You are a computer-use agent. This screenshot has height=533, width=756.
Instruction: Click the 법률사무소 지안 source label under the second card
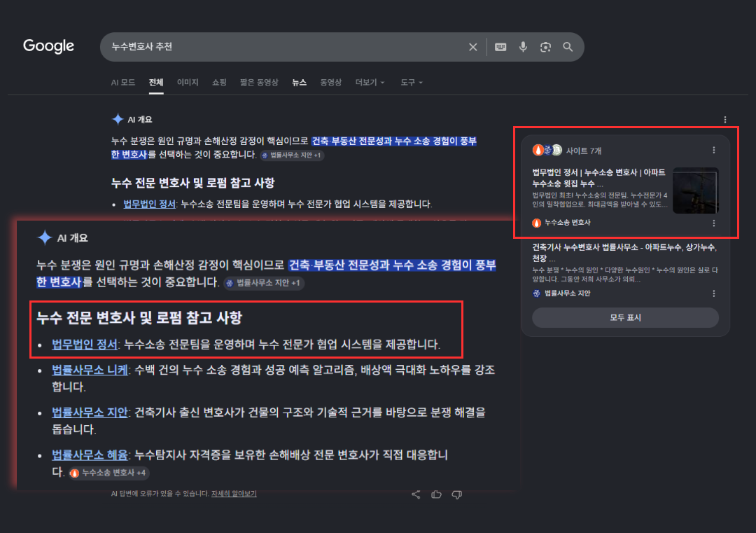tap(567, 293)
